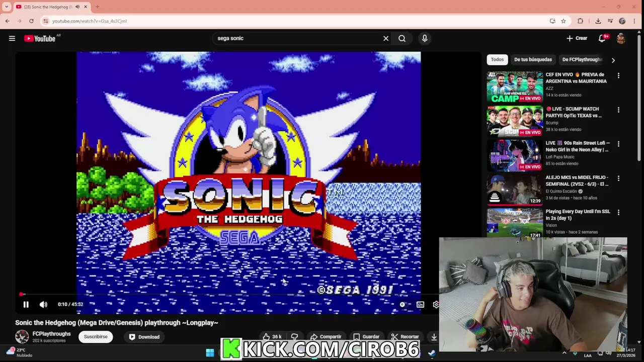Reload the YouTube page
The height and width of the screenshot is (362, 644).
(31, 21)
